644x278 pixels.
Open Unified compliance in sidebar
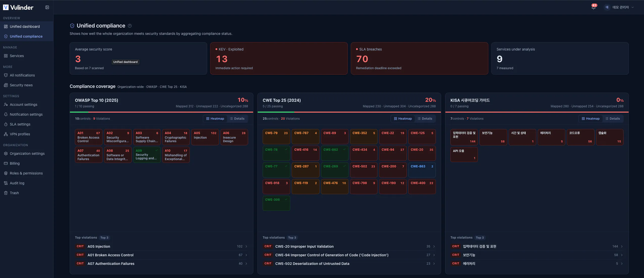pyautogui.click(x=26, y=36)
